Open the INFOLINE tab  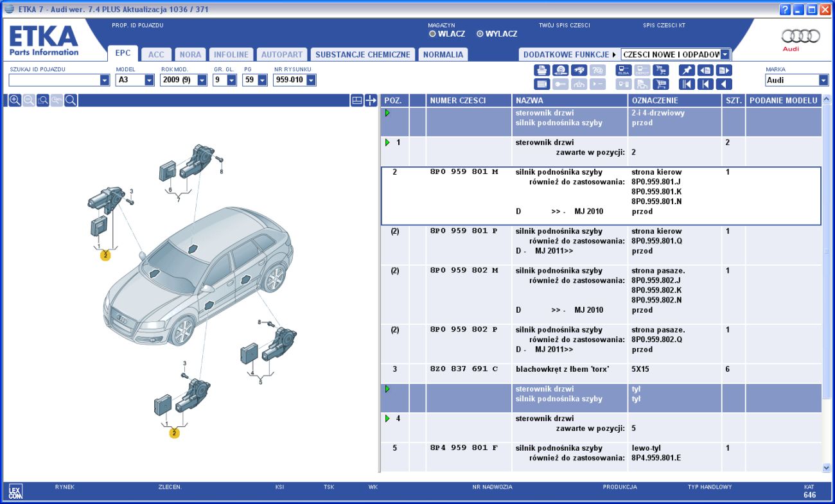pyautogui.click(x=231, y=55)
